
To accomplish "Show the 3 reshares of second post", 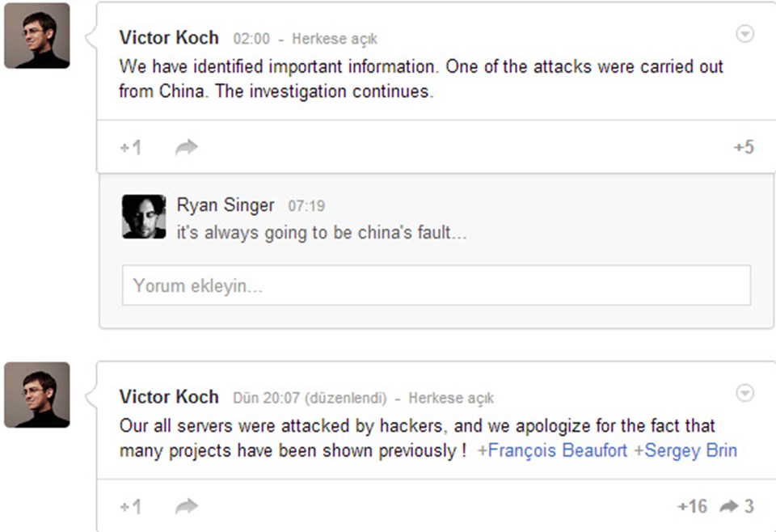I will [x=737, y=506].
